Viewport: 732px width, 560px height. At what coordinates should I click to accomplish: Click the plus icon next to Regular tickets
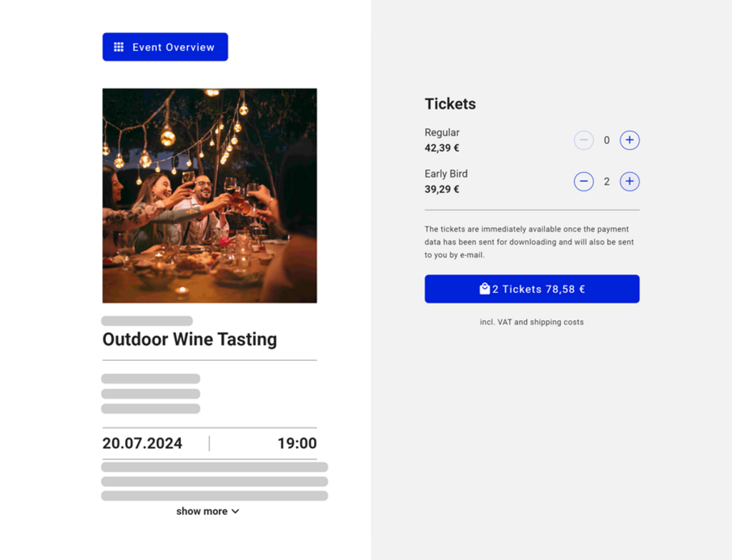[x=629, y=140]
